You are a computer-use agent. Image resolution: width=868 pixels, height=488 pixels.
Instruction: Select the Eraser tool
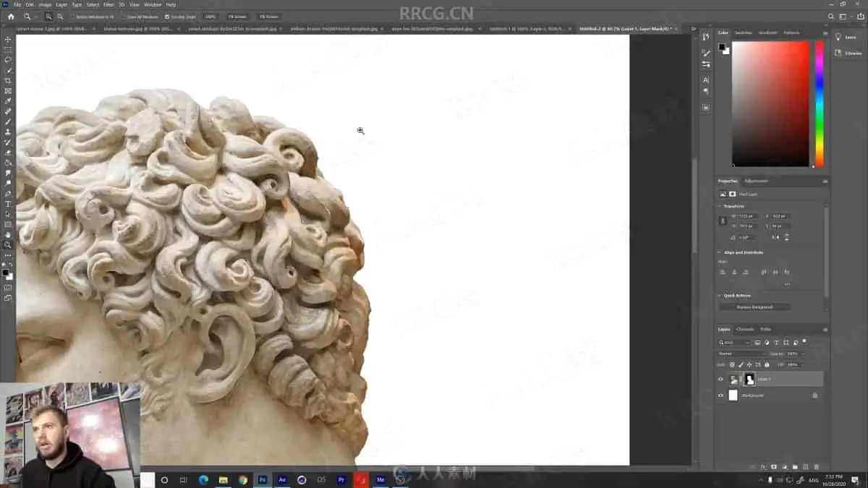tap(8, 153)
